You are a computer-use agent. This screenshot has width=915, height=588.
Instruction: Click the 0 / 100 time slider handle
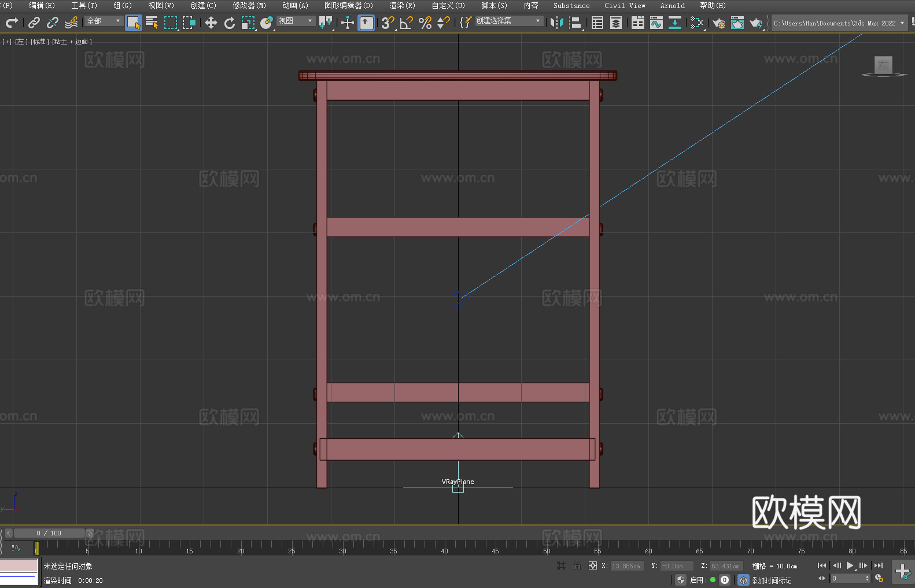coord(49,533)
